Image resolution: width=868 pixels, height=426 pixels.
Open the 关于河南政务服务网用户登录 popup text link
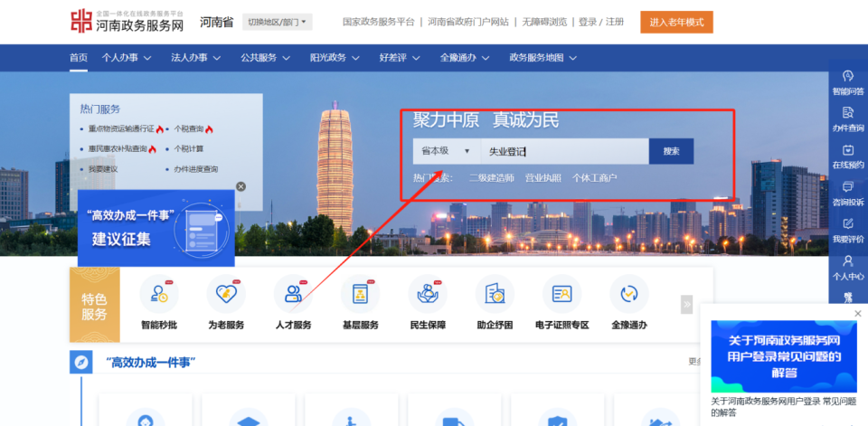point(783,407)
